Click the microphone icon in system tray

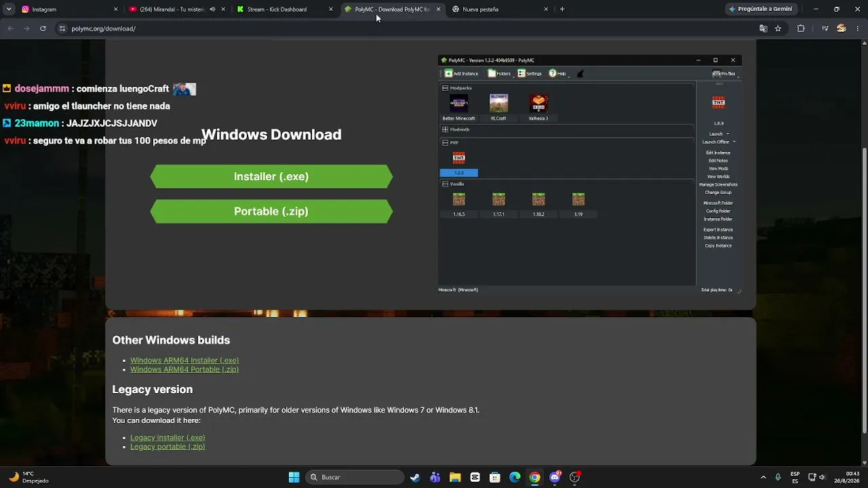point(778,477)
